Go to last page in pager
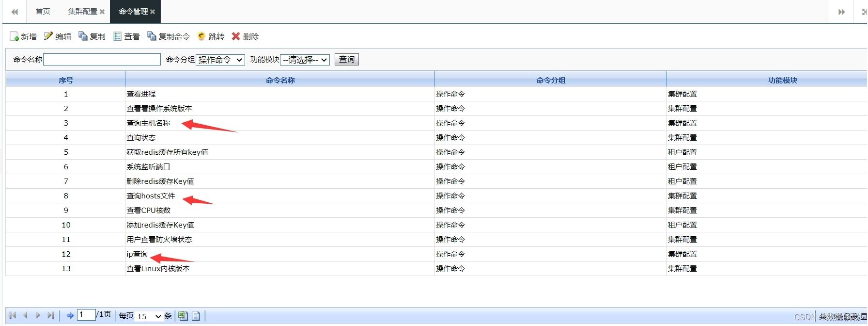The width and height of the screenshot is (868, 326). pos(50,315)
